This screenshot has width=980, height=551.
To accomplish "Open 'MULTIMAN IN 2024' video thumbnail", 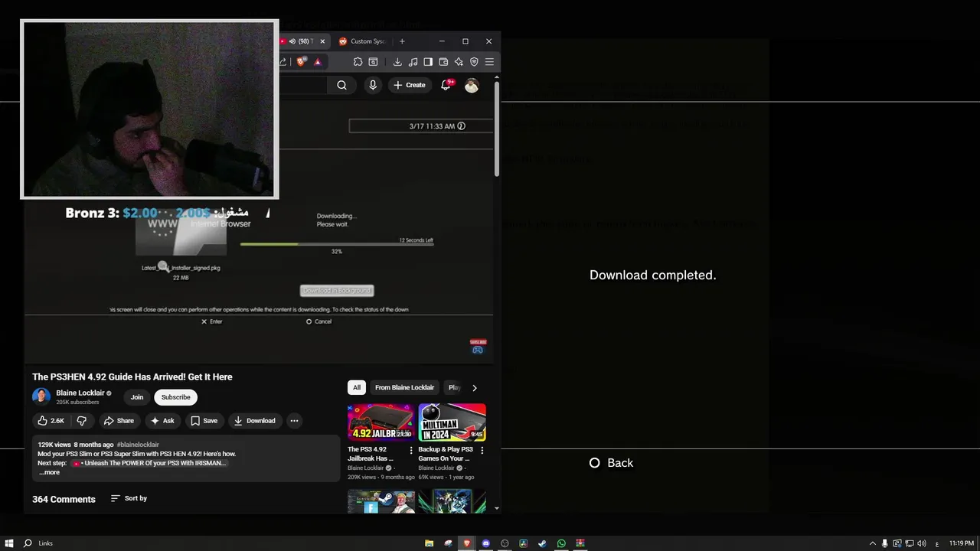I will tap(452, 422).
